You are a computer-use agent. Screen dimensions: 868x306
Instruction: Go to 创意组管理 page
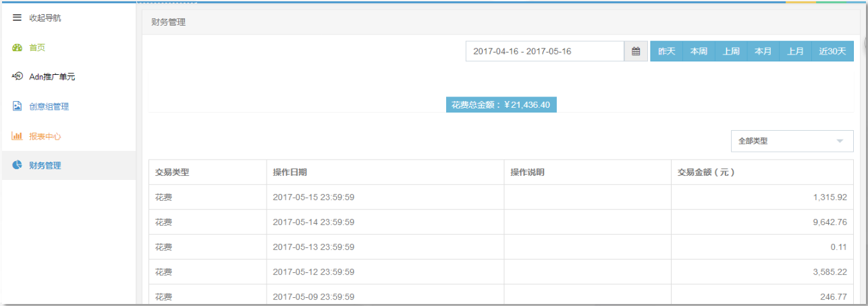(49, 106)
